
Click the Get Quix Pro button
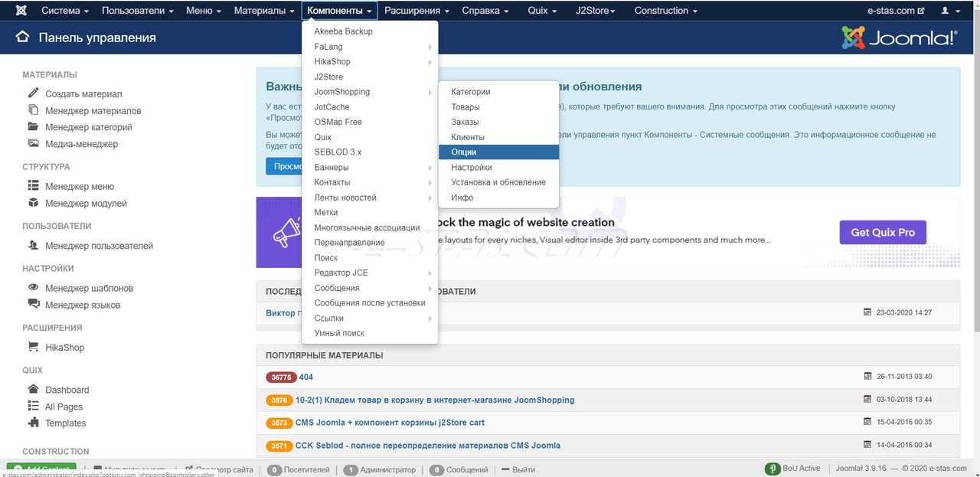pyautogui.click(x=883, y=232)
